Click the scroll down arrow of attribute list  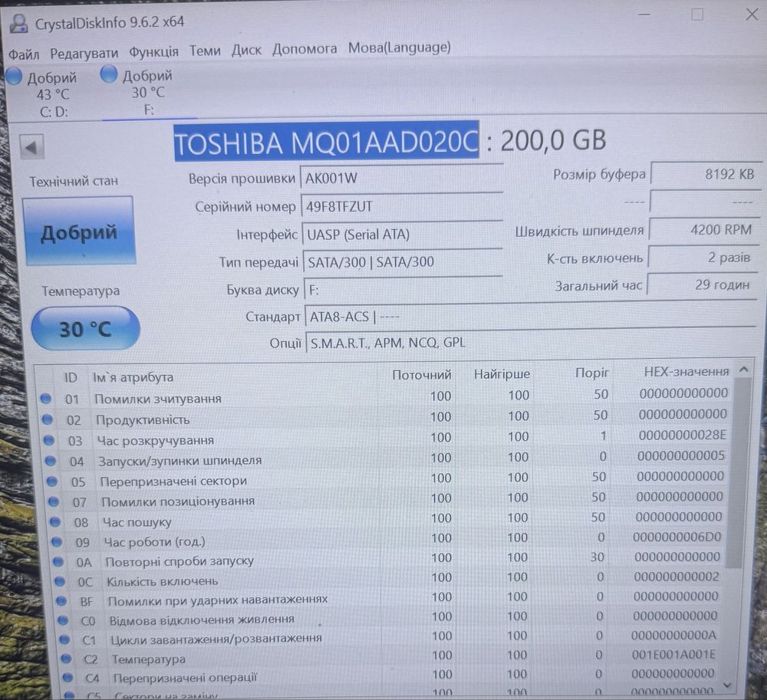coord(727,685)
